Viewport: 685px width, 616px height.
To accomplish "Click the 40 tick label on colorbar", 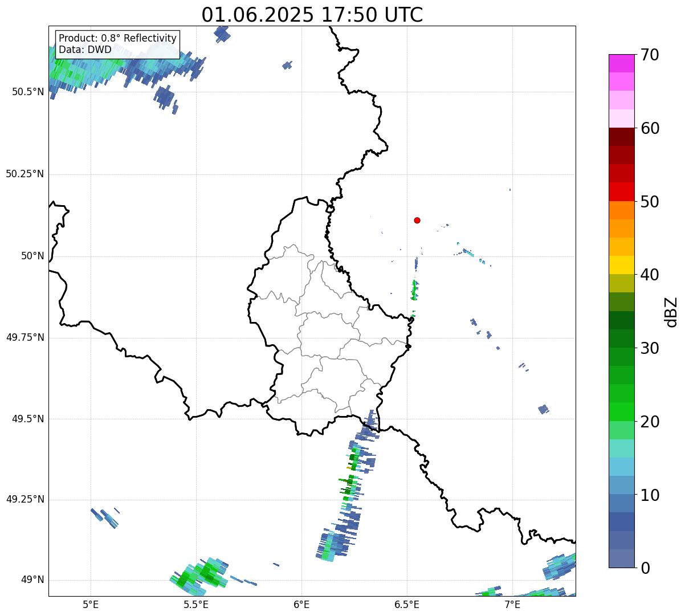I will click(650, 275).
